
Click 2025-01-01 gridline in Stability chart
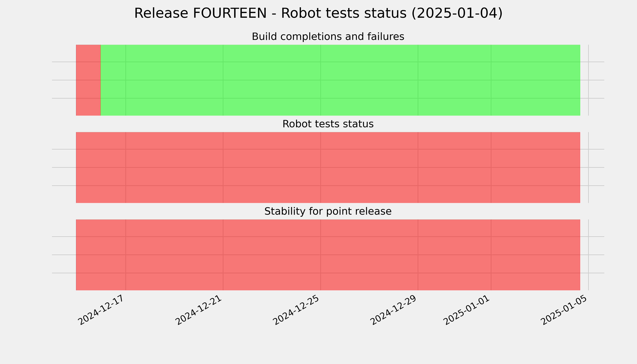[491, 255]
